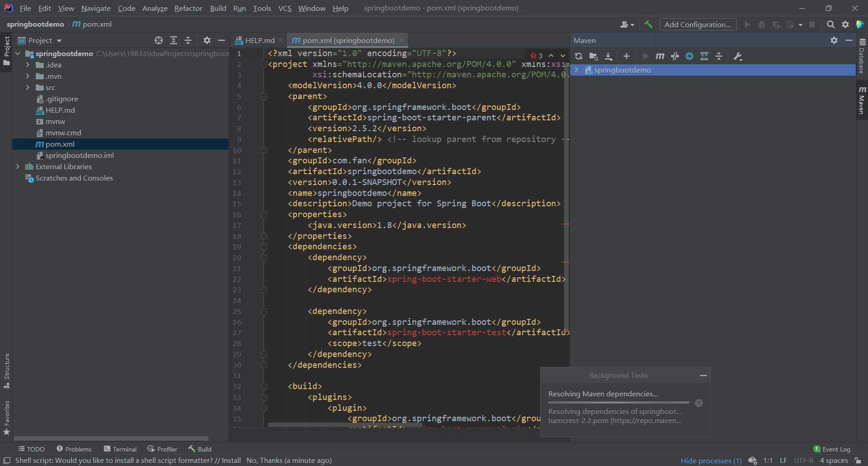Expand the src folder
Screen dimensions: 868x466
(x=28, y=87)
